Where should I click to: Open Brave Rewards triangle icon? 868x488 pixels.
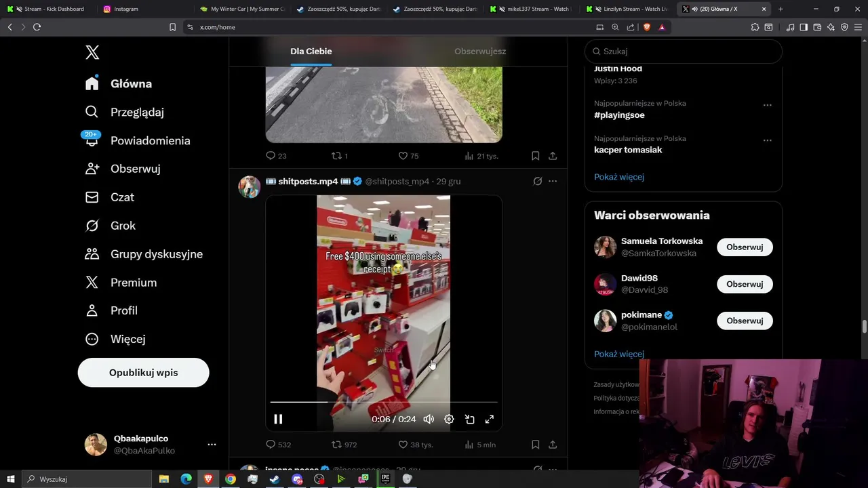(662, 27)
